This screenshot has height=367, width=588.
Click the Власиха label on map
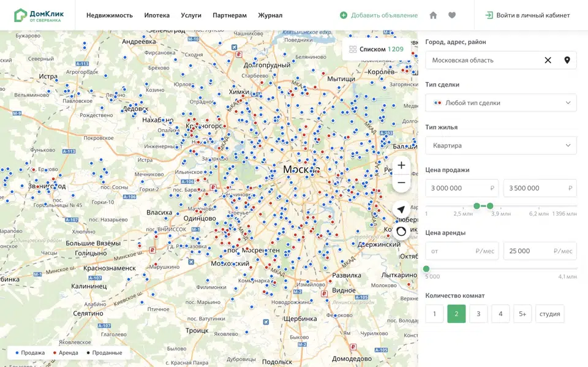point(159,213)
